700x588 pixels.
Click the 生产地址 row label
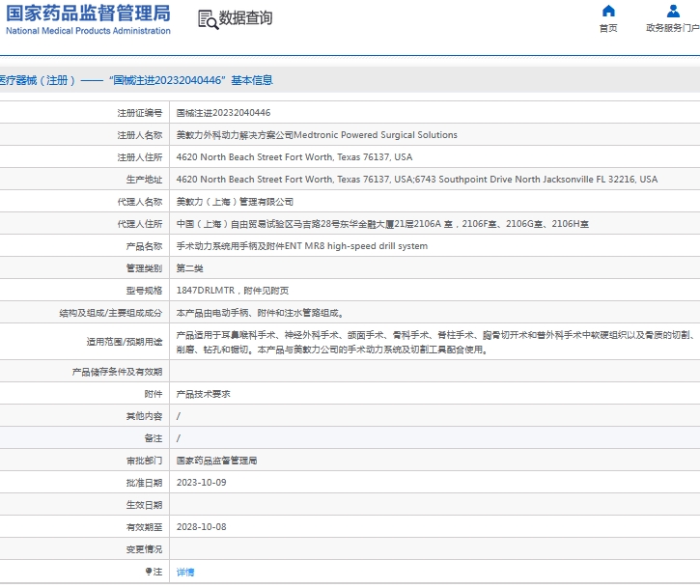point(144,180)
